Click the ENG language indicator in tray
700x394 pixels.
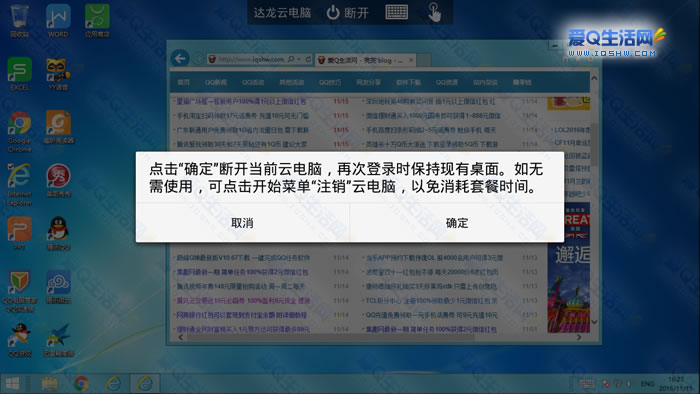(647, 383)
